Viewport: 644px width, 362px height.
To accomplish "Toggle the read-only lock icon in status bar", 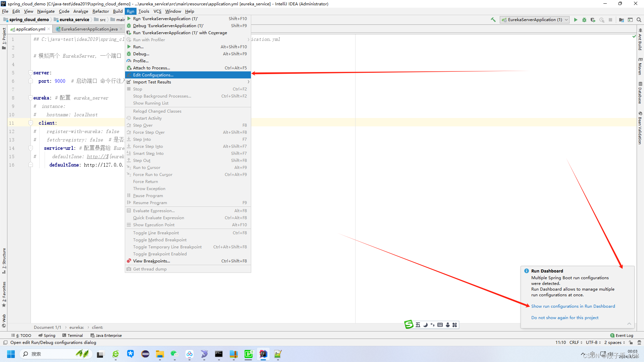I will coord(631,342).
